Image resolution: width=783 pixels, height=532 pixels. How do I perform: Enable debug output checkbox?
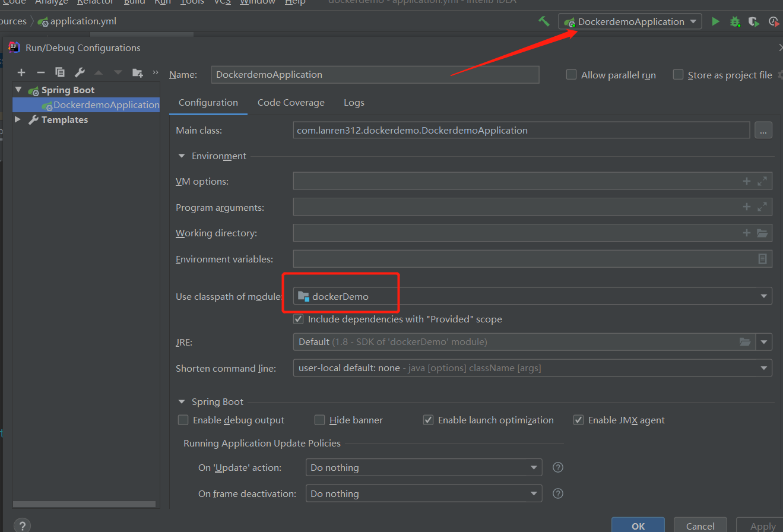[183, 420]
